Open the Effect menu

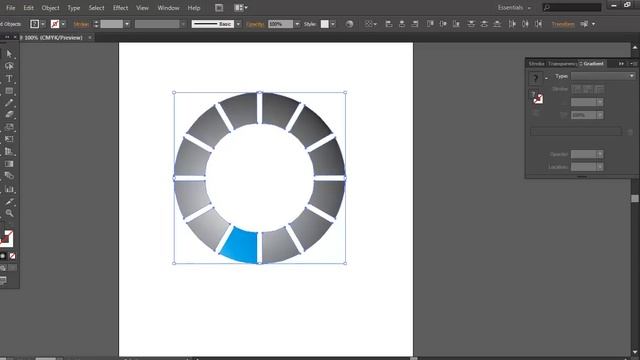coord(120,8)
